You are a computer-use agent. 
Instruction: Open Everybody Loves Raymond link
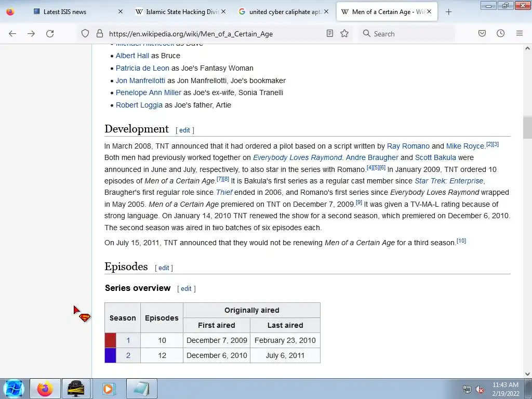[298, 158]
